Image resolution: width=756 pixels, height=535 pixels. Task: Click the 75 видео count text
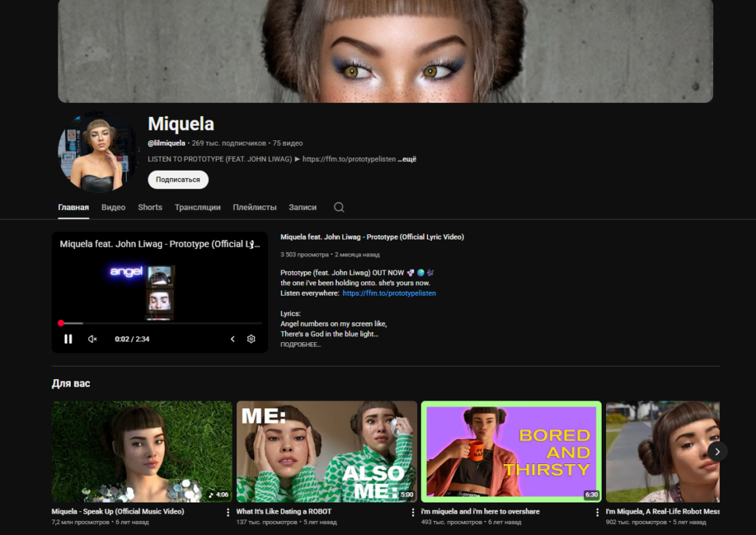pos(288,143)
